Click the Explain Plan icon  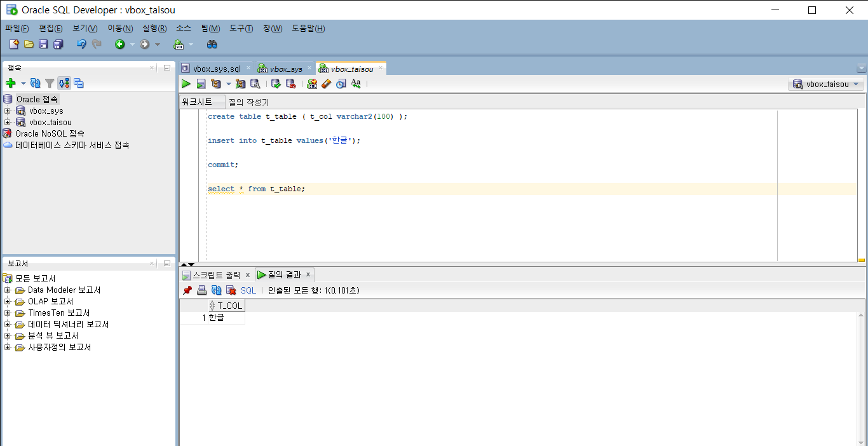click(x=216, y=84)
